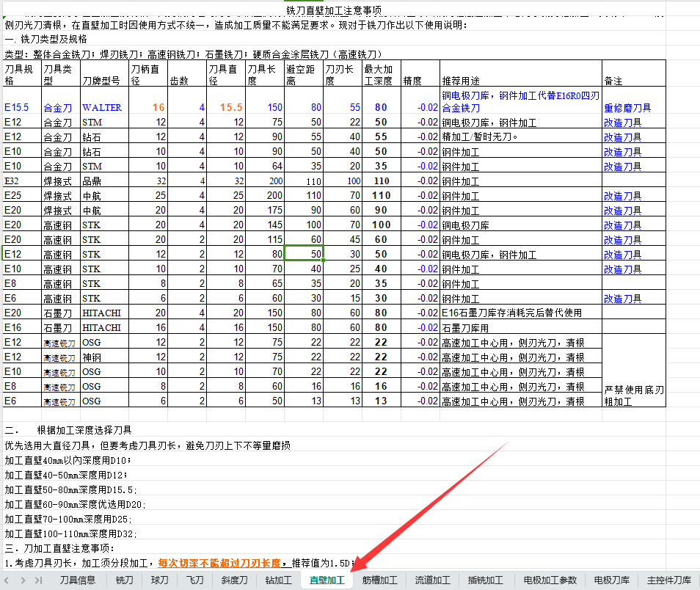Switch to the 飞刀 sheet tab
Screen dimensions: 700x590
pos(194,580)
